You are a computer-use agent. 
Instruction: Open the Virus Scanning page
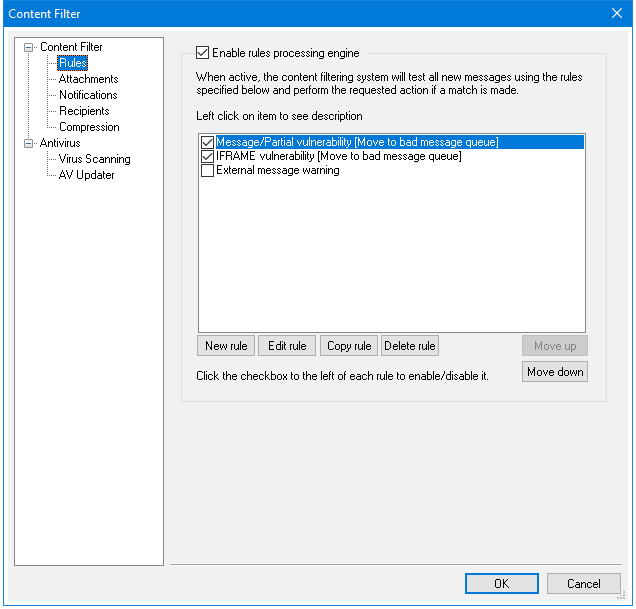94,159
